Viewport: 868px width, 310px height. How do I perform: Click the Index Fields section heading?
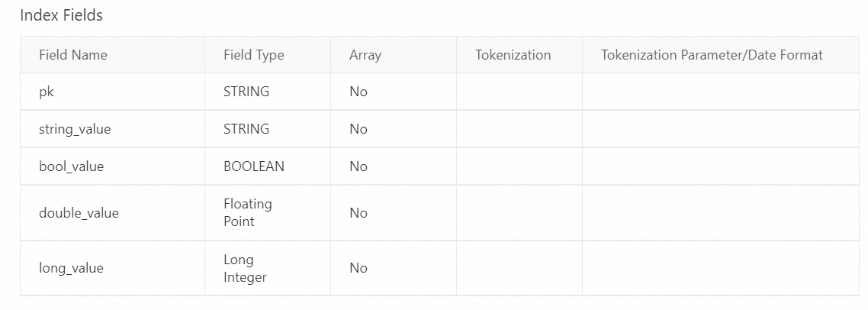point(61,15)
